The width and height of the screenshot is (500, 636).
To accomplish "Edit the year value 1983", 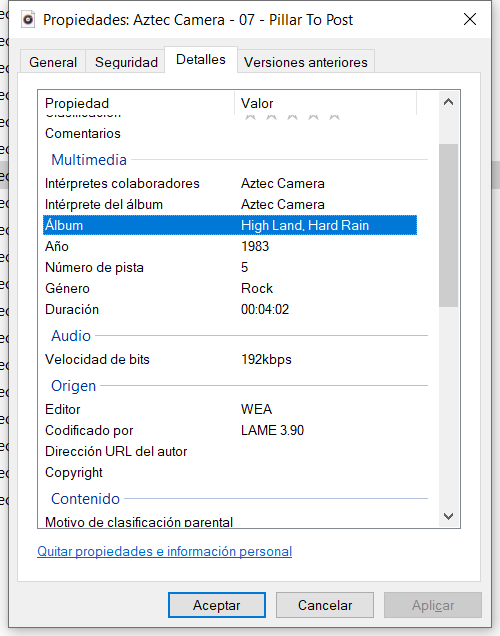I will 255,246.
